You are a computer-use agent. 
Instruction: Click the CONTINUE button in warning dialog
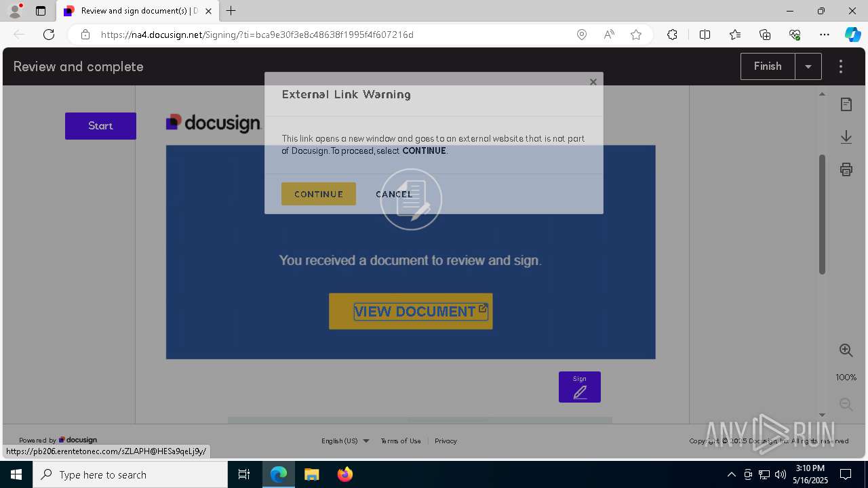(319, 194)
